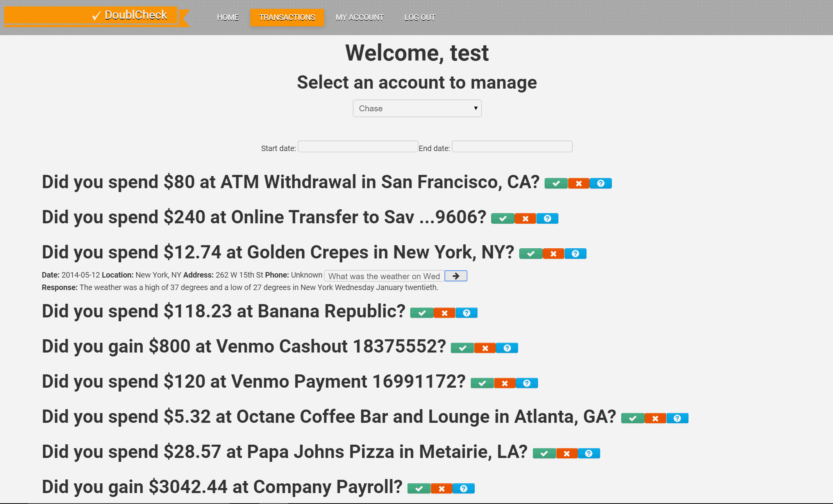Viewport: 833px width, 504px height.
Task: Confirm the $80 ATM Withdrawal with green checkmark
Action: [556, 183]
